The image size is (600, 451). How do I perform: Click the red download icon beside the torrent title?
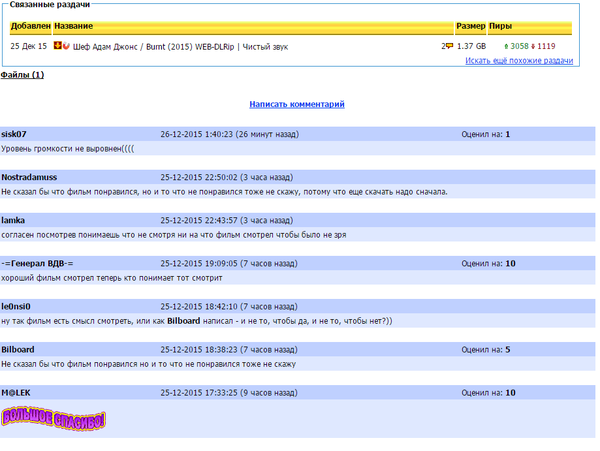[57, 46]
